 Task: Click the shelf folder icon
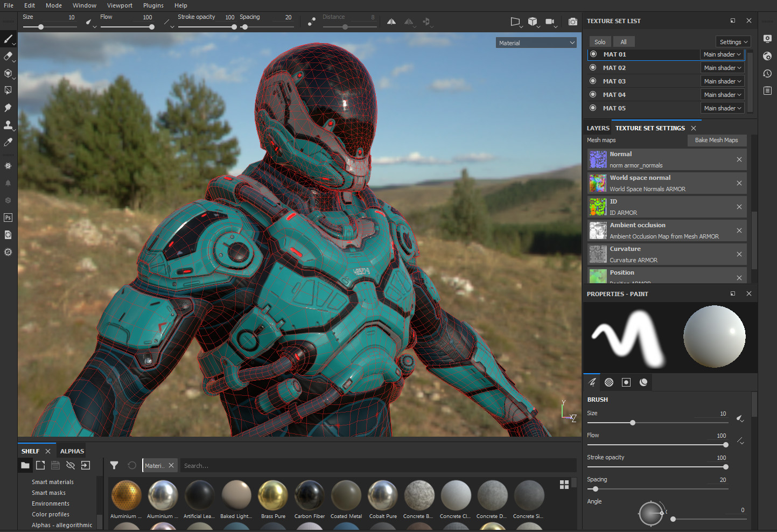click(25, 465)
